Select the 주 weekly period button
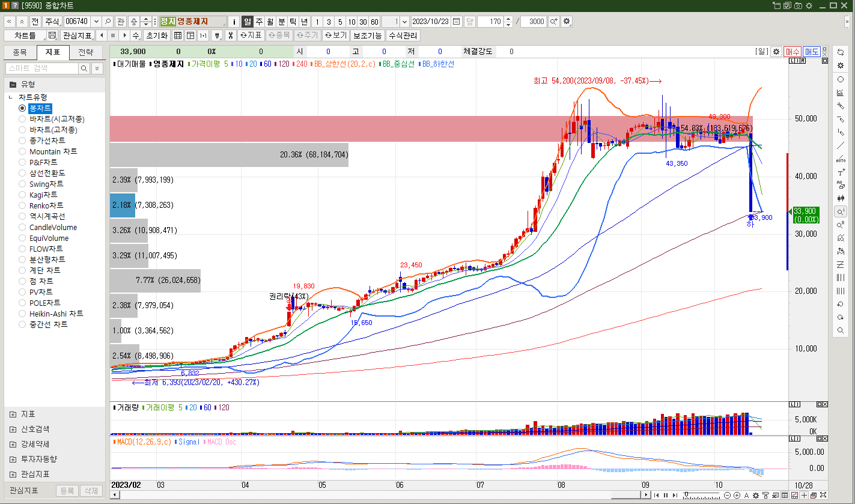The image size is (855, 504). [x=259, y=22]
